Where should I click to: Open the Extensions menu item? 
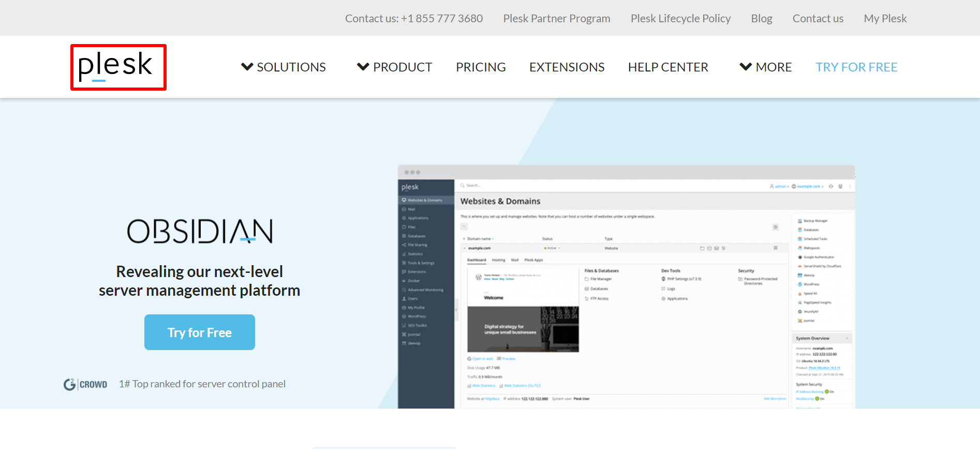[x=567, y=67]
